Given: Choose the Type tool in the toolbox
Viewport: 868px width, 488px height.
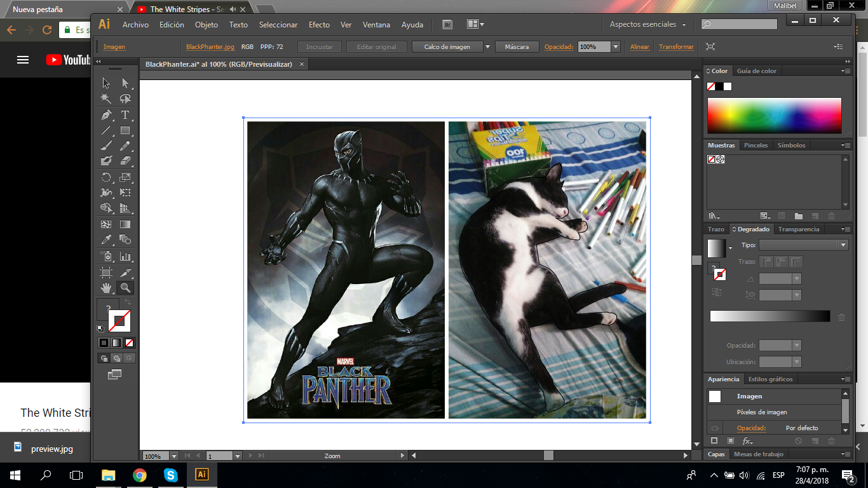Looking at the screenshot, I should pos(125,115).
